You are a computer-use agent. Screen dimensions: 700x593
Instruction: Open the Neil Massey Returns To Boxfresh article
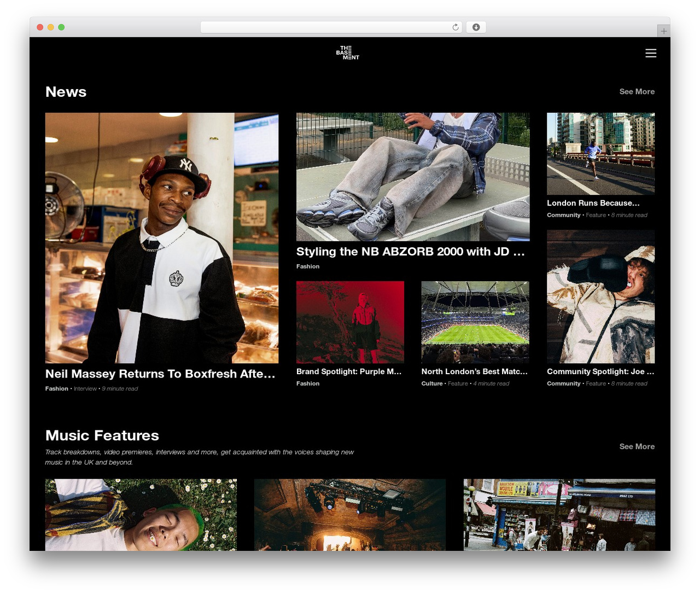click(160, 374)
